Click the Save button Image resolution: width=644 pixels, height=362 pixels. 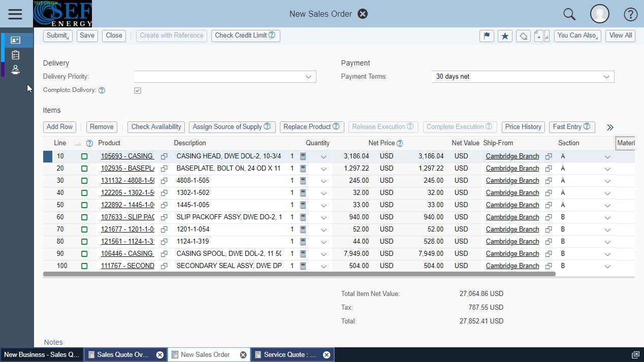tap(87, 36)
